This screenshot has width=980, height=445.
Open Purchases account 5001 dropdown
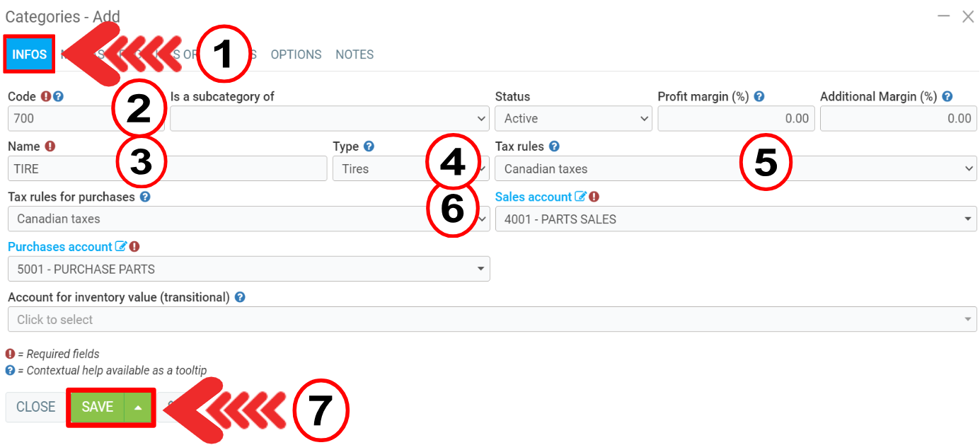pos(248,270)
